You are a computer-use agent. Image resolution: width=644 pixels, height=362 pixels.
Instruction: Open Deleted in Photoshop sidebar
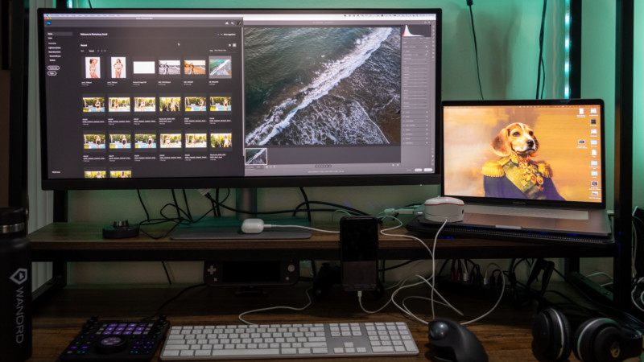52,60
